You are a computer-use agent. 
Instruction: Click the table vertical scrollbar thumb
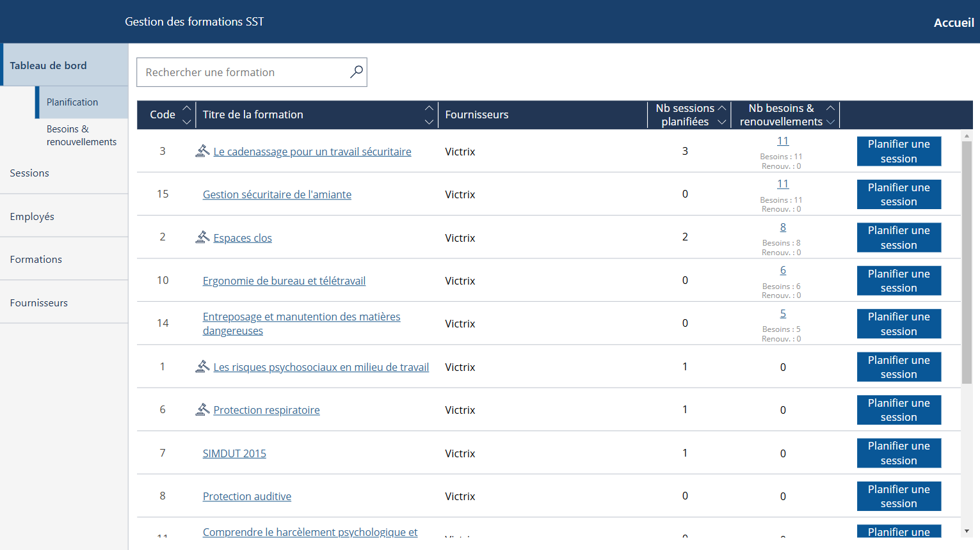[x=967, y=262]
